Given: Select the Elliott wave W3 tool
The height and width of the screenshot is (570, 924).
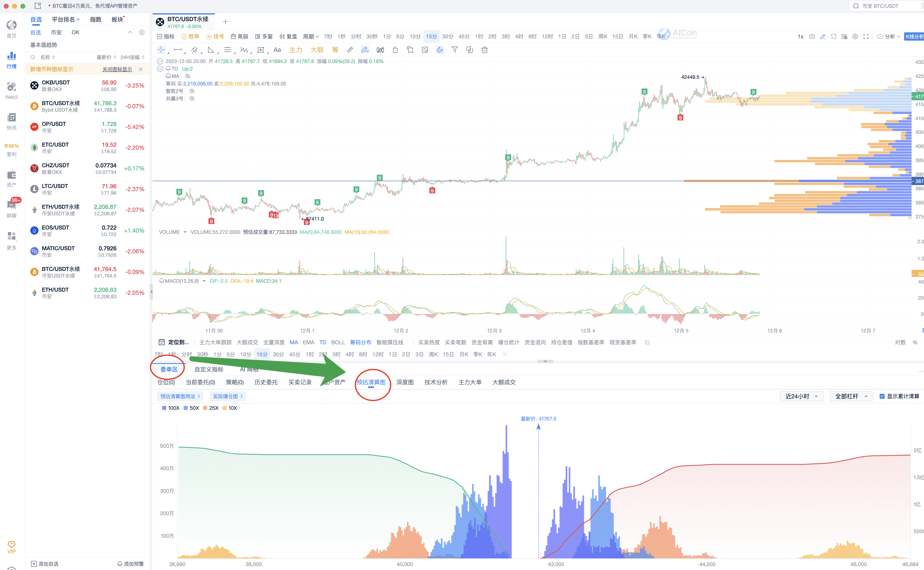Looking at the screenshot, I should [244, 50].
